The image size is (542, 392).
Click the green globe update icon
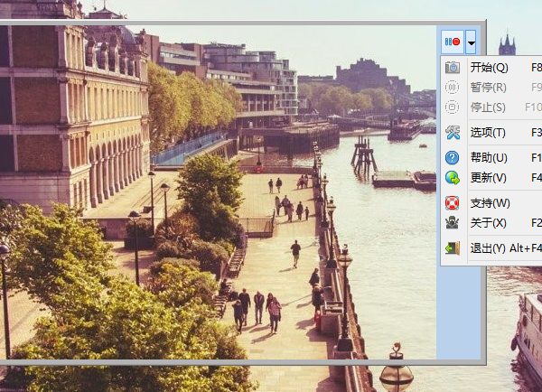453,177
